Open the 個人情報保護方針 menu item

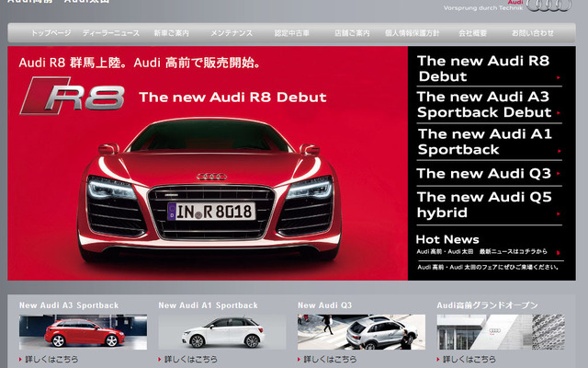pyautogui.click(x=413, y=33)
